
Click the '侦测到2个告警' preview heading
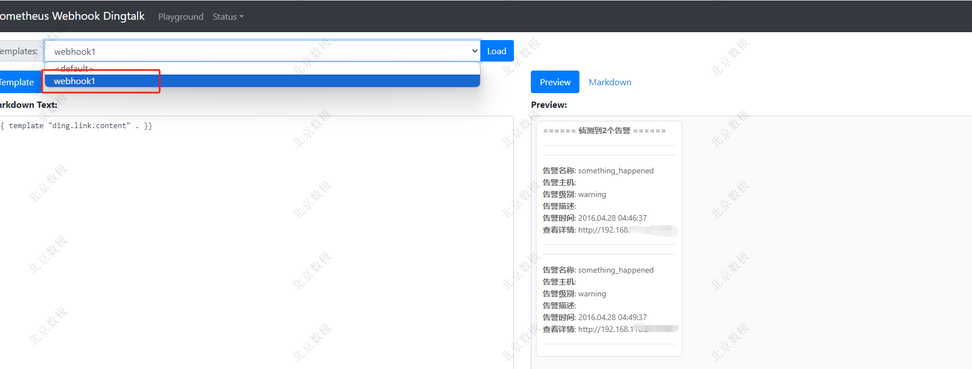pyautogui.click(x=604, y=131)
